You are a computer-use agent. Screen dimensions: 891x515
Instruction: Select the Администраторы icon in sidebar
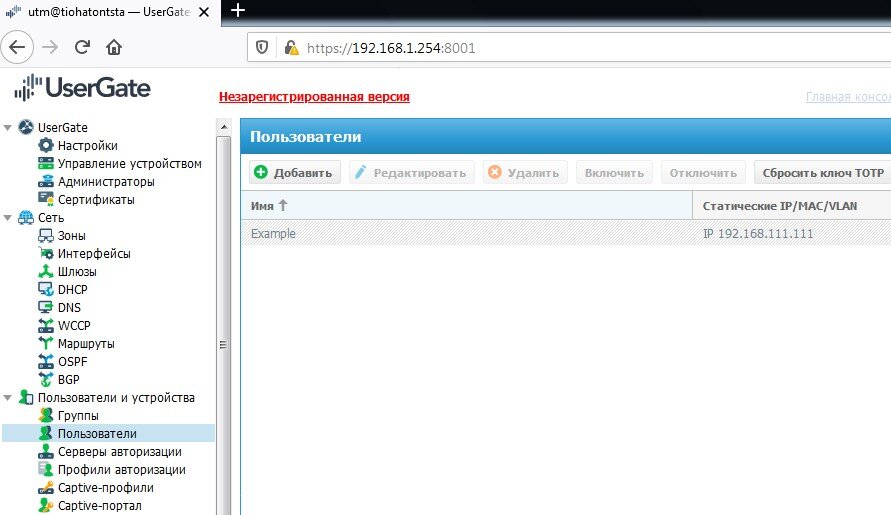click(x=45, y=182)
